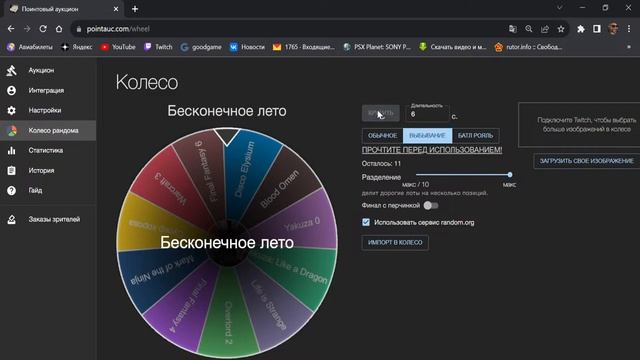
Task: Uncheck Использовать сервис random.org checkbox
Action: 366,222
